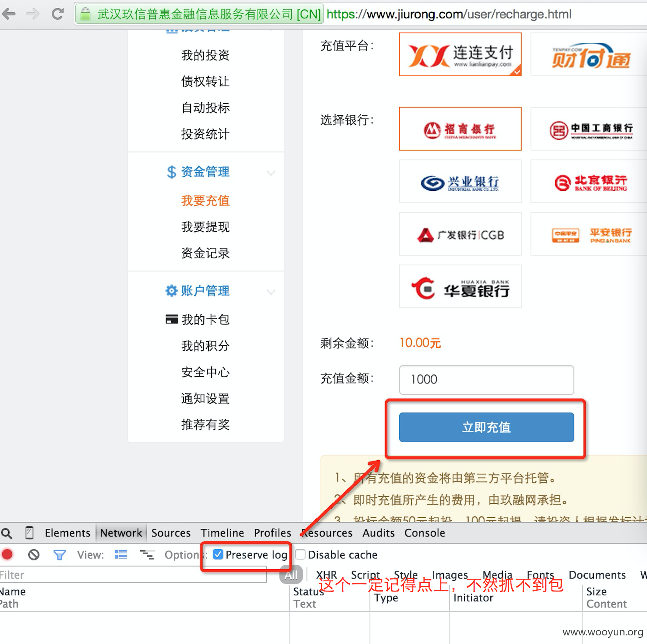This screenshot has width=647, height=644.
Task: Open the Elements tab in DevTools
Action: 67,533
